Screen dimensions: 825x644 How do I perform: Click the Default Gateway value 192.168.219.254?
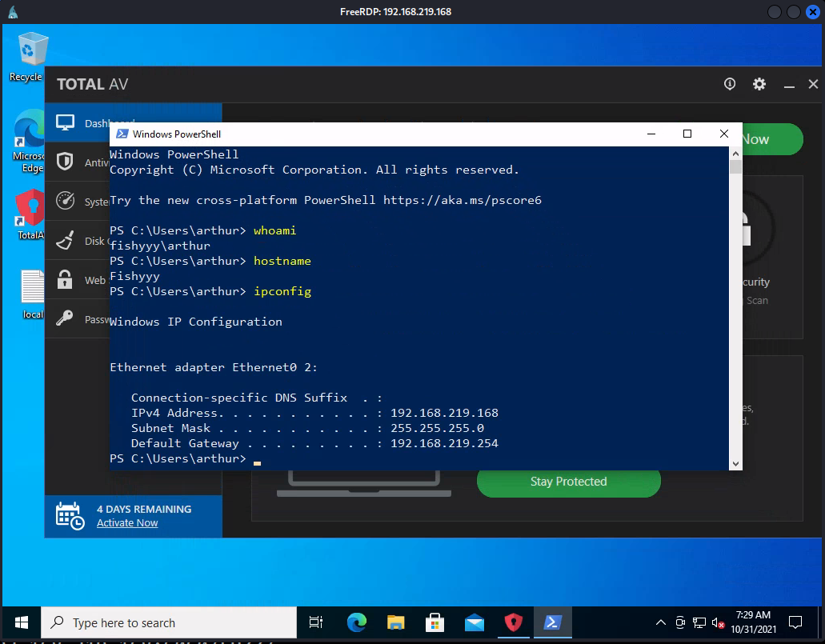[x=444, y=443]
